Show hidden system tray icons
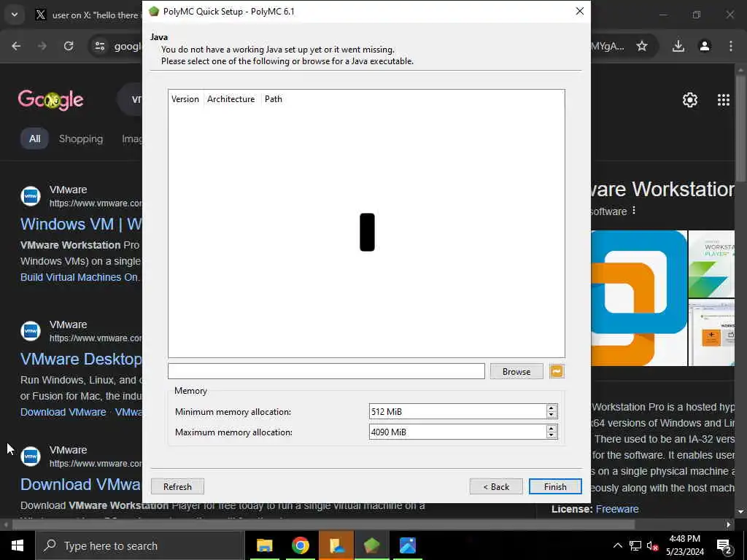 coord(617,545)
